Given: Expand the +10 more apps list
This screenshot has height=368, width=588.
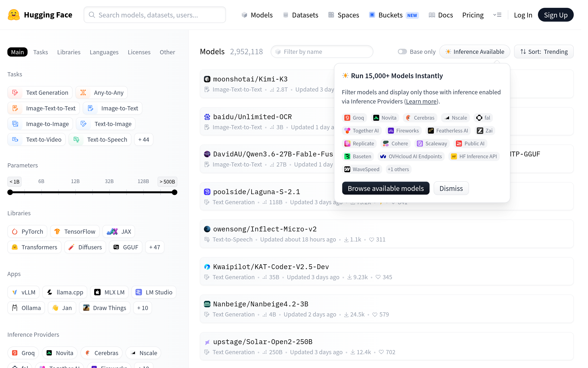Looking at the screenshot, I should (143, 308).
